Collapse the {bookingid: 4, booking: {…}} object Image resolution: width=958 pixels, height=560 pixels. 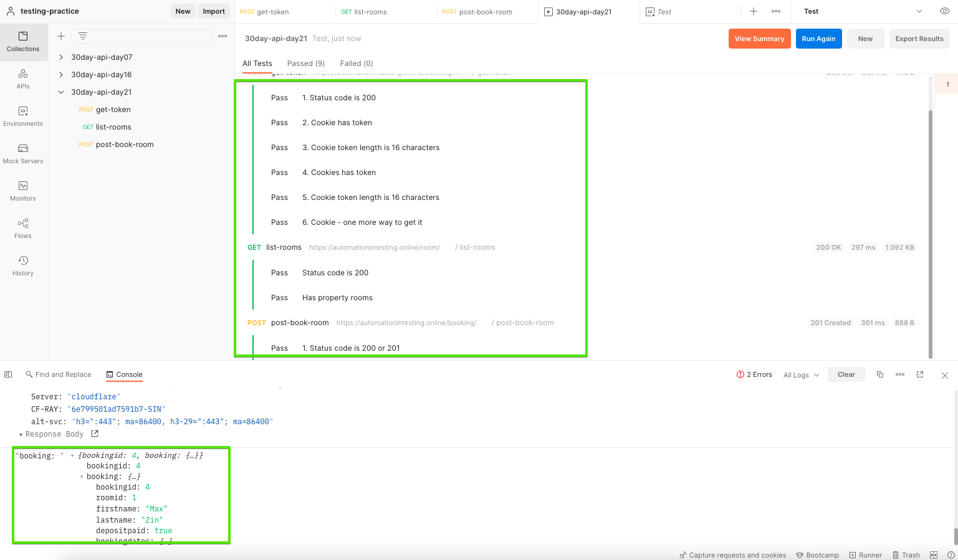pos(72,455)
